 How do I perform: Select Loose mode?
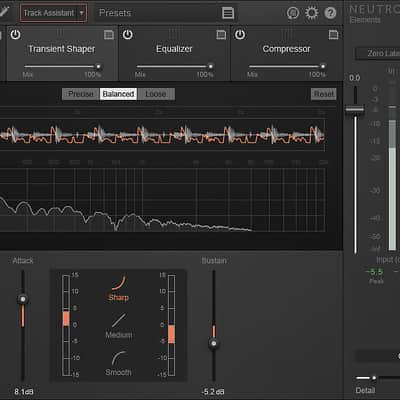pos(156,94)
